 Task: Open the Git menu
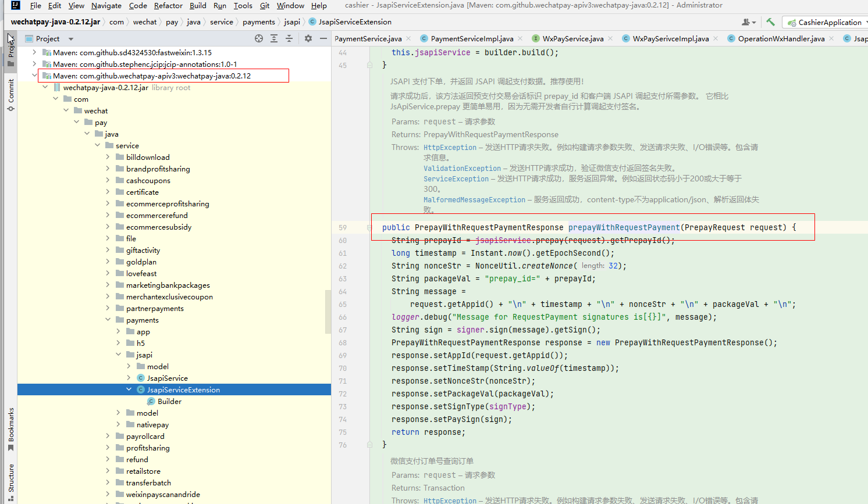point(265,5)
